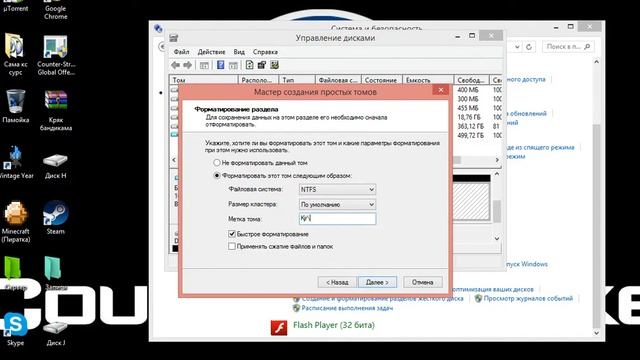Open uTorrent desktop shortcut
Screen dimensions: 640x360
click(15, 7)
